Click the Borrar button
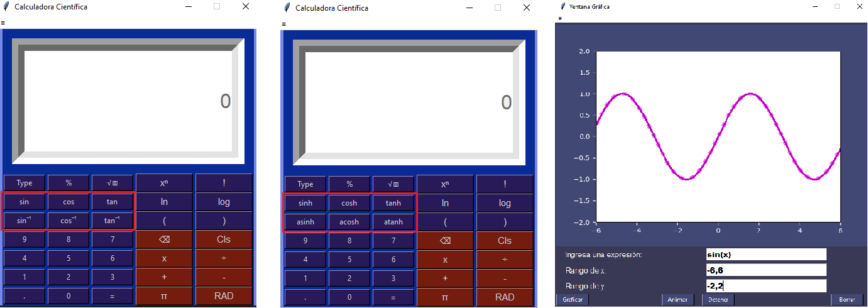The height and width of the screenshot is (308, 868). [847, 300]
